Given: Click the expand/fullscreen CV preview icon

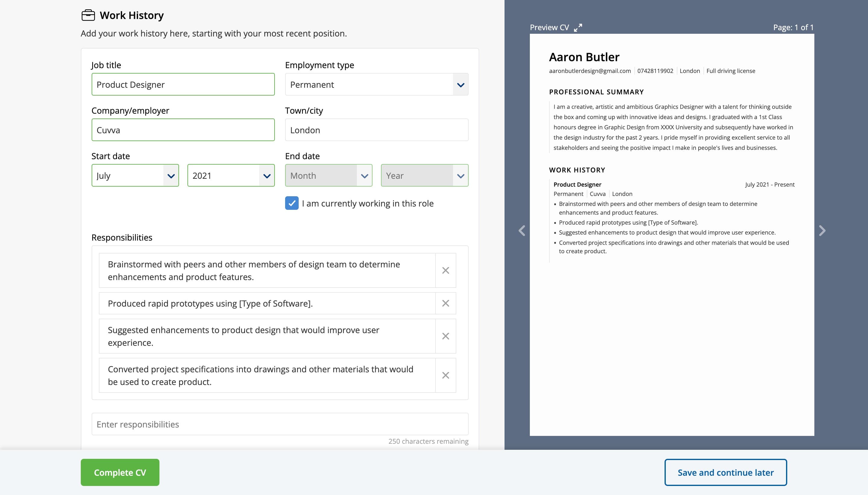Looking at the screenshot, I should (578, 27).
